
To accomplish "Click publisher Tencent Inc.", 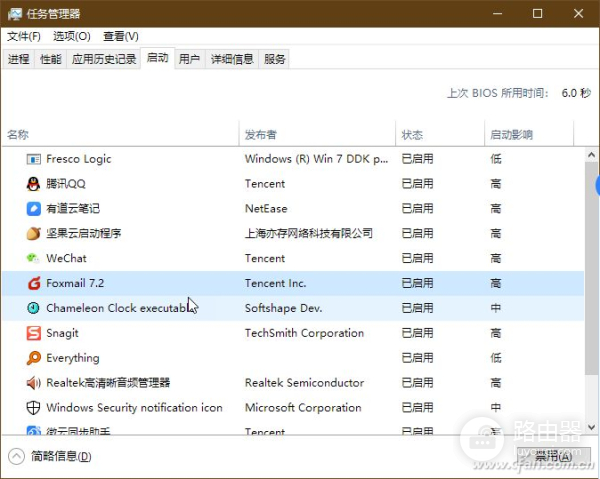I will (x=276, y=283).
